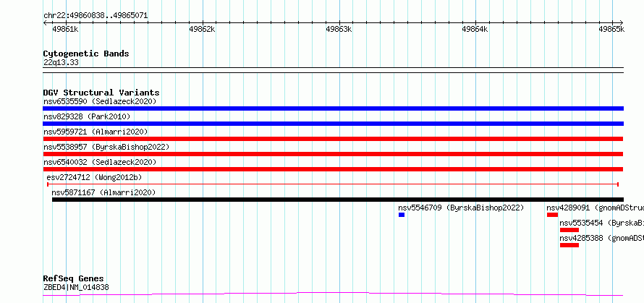
Task: Click the chr22:49860838..49865071 coordinate text
Action: tap(96, 16)
